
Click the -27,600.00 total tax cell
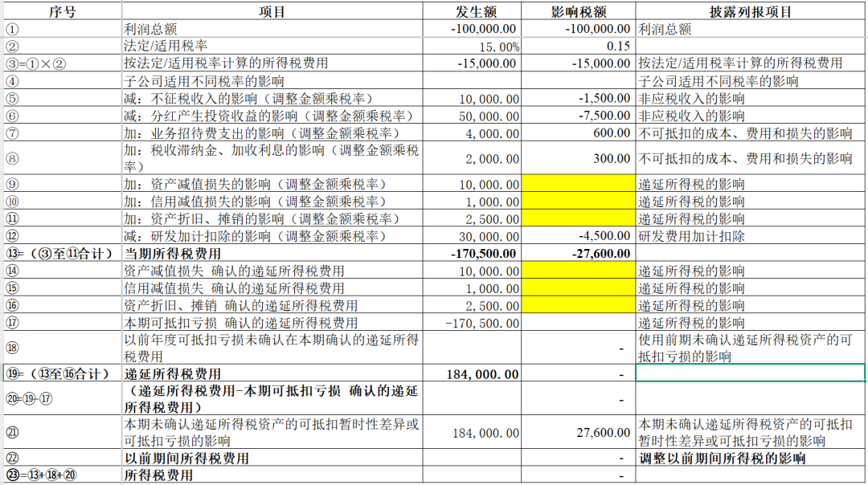click(x=579, y=254)
